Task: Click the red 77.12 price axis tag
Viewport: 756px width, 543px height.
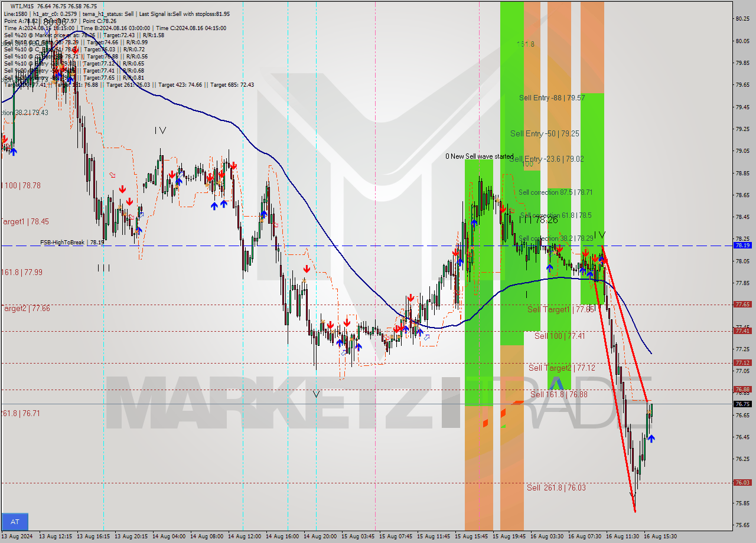Action: coord(742,363)
